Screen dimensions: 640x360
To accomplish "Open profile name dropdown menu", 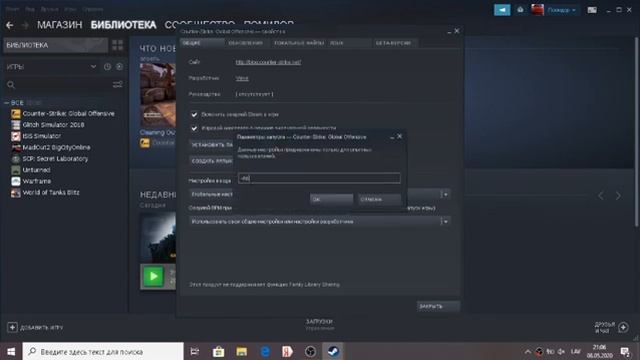I will 562,10.
